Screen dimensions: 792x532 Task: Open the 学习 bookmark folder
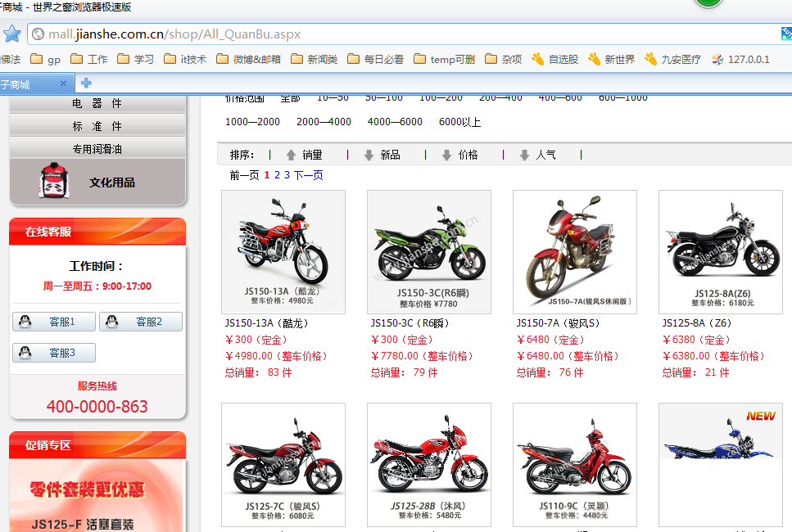coord(135,60)
